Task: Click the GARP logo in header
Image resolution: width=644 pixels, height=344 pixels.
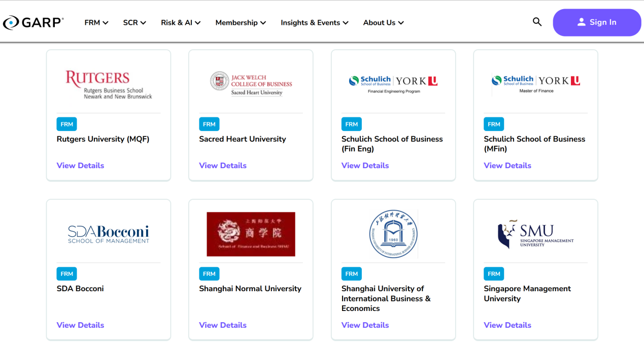Action: pyautogui.click(x=33, y=23)
